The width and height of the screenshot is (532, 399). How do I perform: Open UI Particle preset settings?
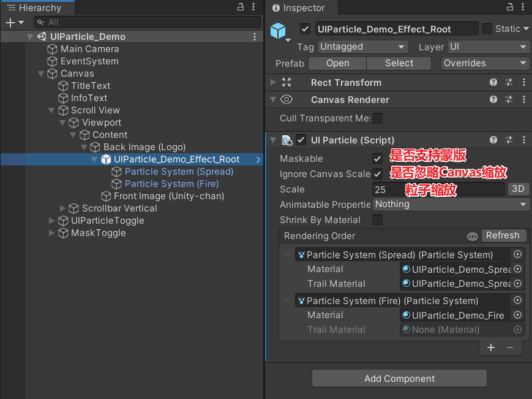[509, 140]
